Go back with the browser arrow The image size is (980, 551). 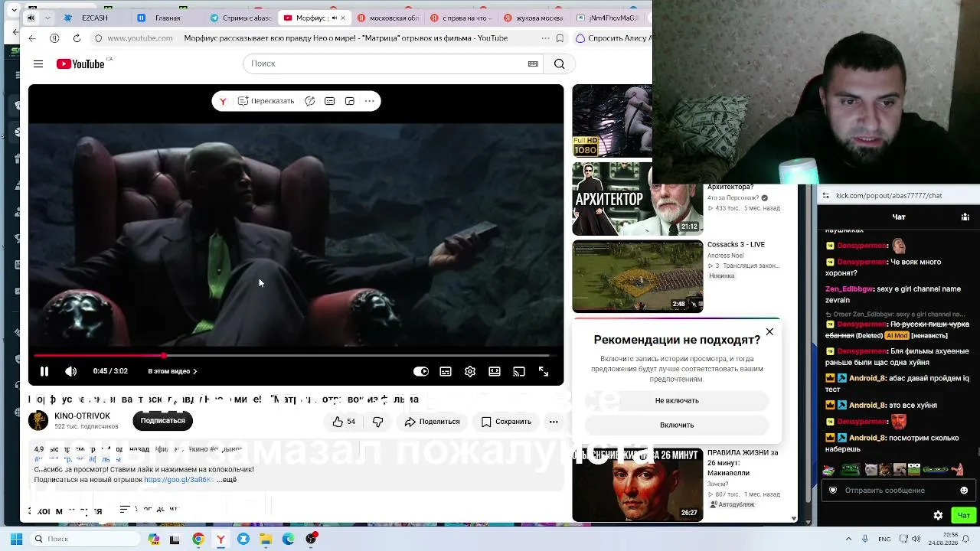coord(31,38)
